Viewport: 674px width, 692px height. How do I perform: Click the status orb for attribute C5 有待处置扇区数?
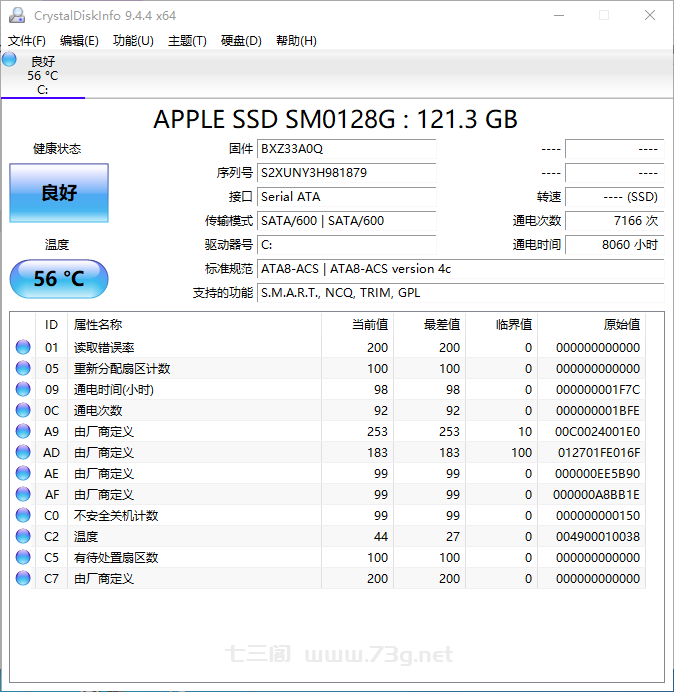click(23, 557)
